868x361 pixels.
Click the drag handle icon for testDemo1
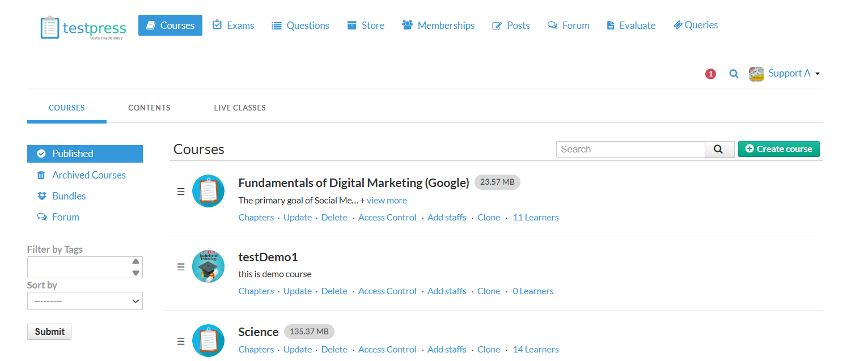181,266
